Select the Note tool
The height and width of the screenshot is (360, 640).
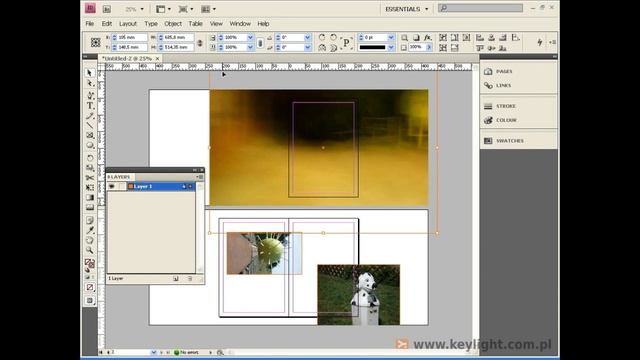coord(90,220)
